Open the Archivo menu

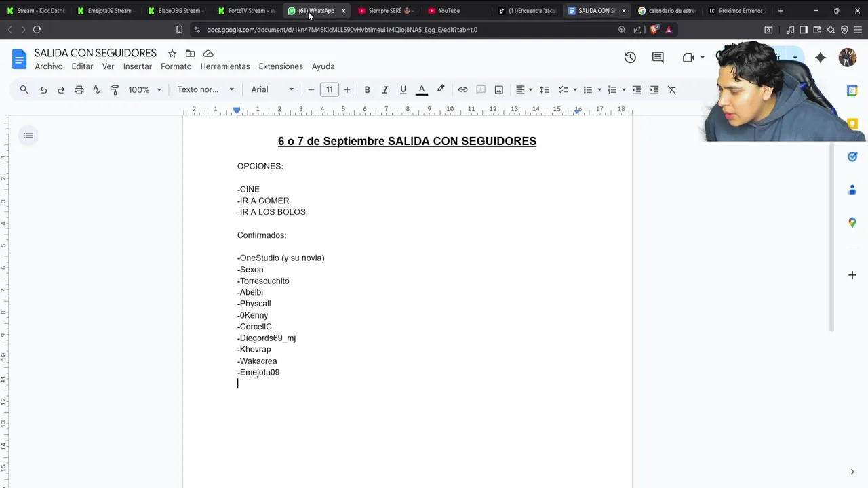(49, 66)
